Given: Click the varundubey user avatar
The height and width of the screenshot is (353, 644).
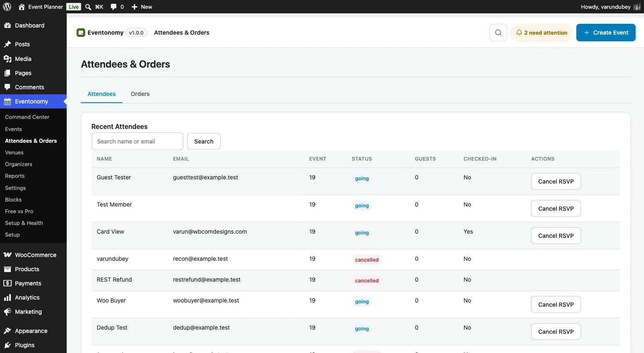Looking at the screenshot, I should (636, 7).
